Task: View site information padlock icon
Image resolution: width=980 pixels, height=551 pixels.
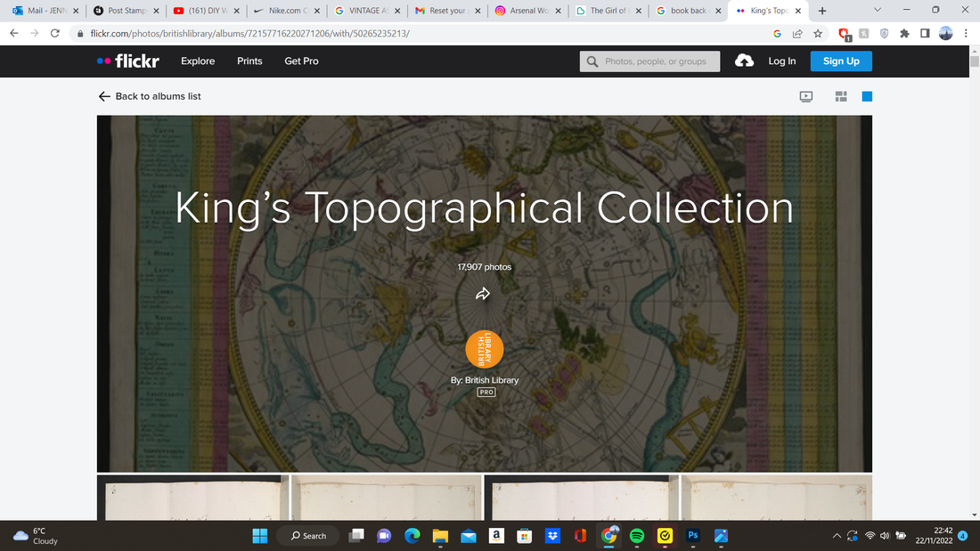Action: coord(80,34)
